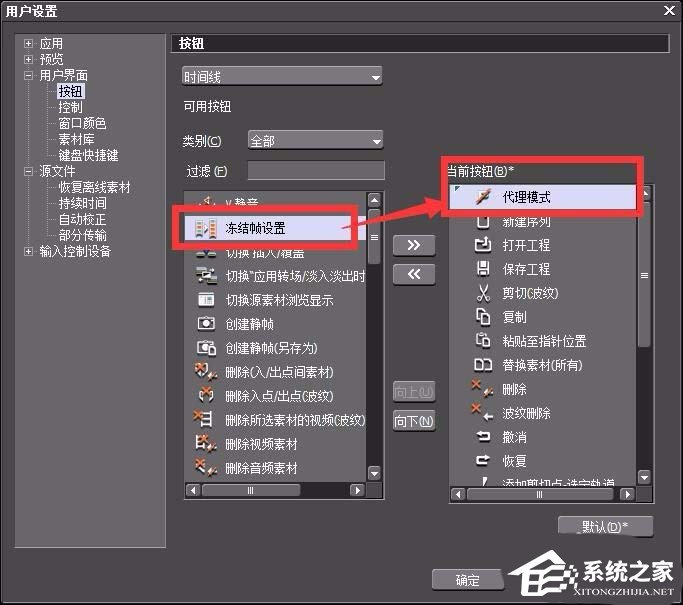Viewport: 683px width, 605px height.
Task: Collapse the 源文件 tree node
Action: click(28, 171)
